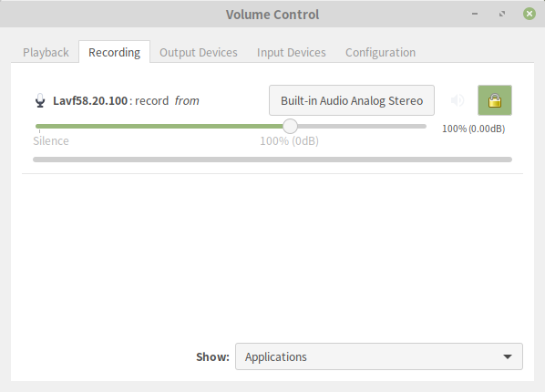Click the microphone icon beside Lavf58.20.100
Viewport: 545px width, 392px height.
pyautogui.click(x=40, y=100)
